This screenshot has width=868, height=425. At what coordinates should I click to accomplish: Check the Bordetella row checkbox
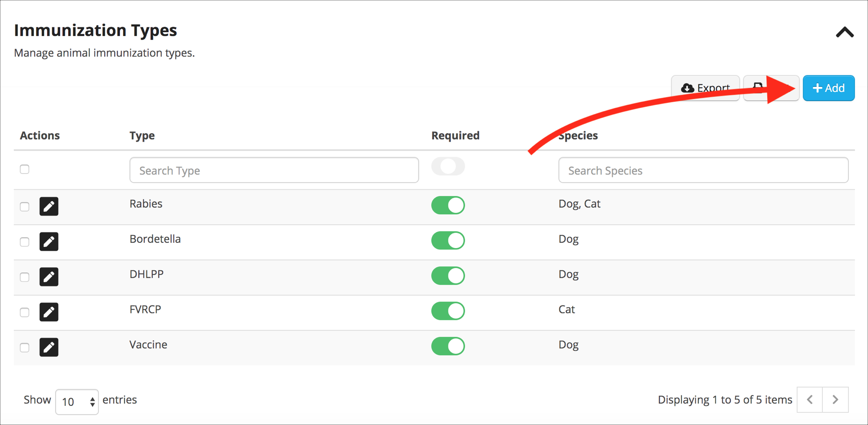[25, 242]
